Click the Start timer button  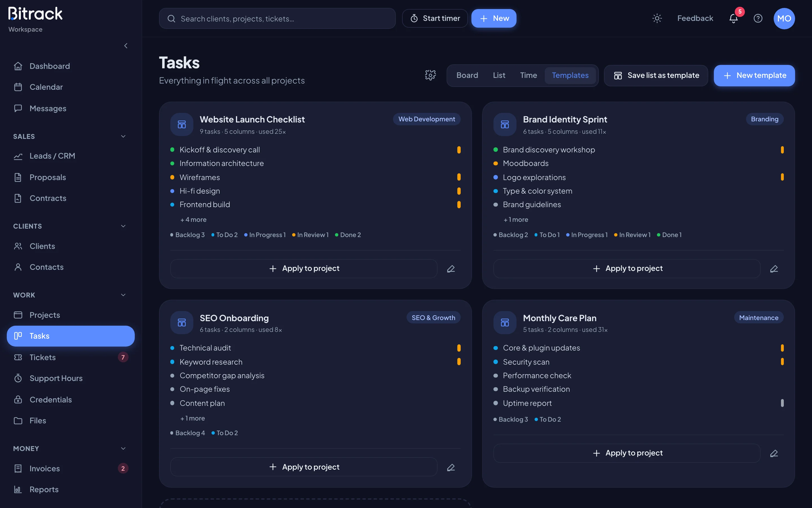435,18
